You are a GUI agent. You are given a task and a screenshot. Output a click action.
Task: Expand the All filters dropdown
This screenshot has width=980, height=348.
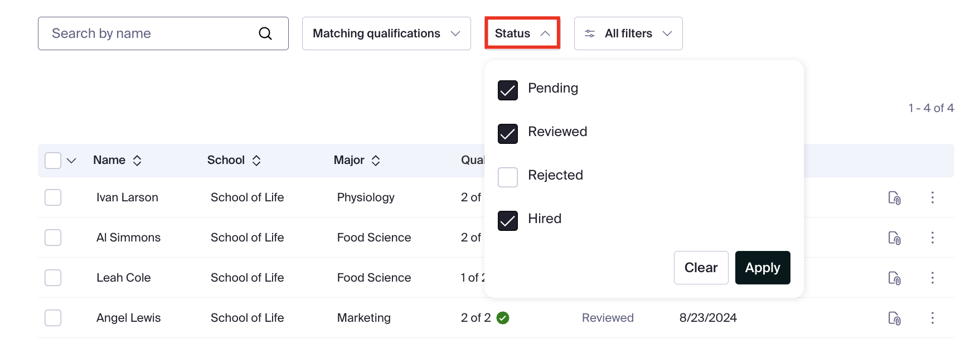tap(628, 33)
